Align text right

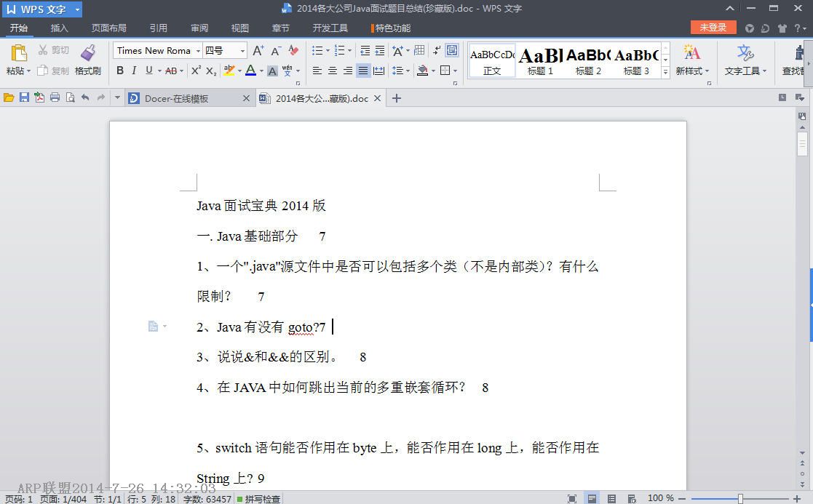point(348,71)
